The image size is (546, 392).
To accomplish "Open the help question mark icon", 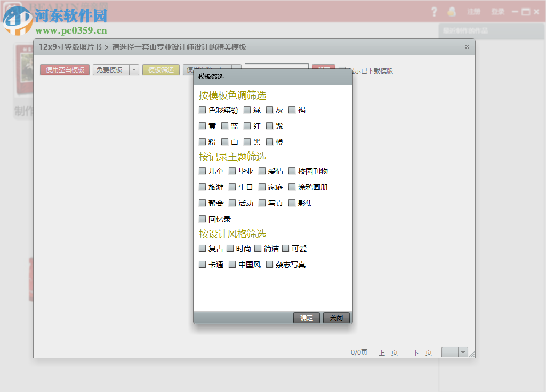I will pyautogui.click(x=433, y=11).
